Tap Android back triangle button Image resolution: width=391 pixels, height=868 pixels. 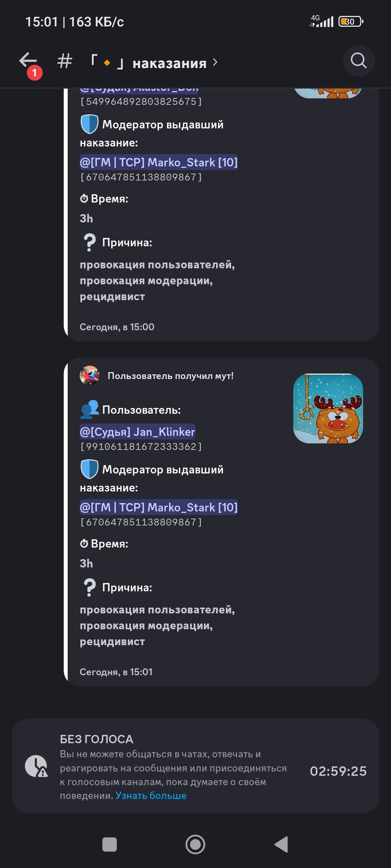(281, 844)
